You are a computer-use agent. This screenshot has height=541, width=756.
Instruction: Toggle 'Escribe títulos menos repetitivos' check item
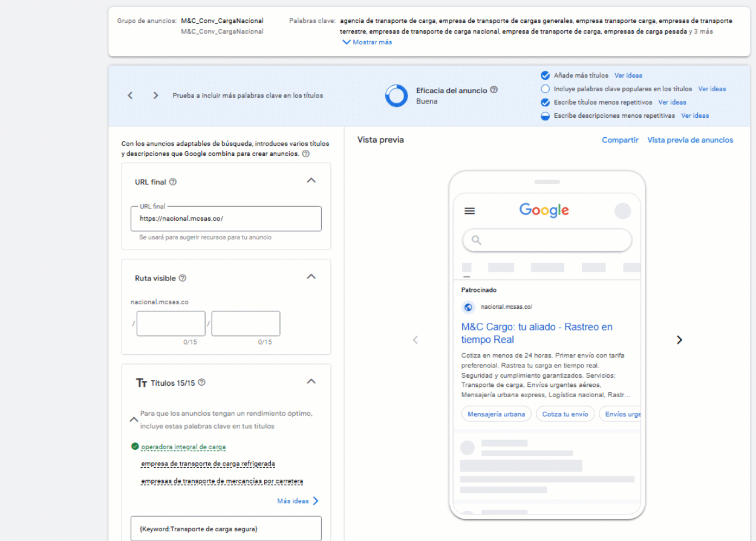[545, 102]
